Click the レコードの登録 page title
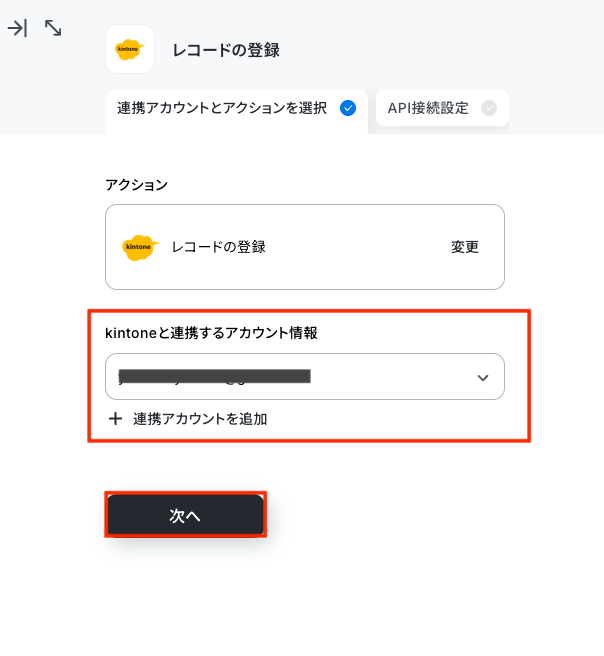Image resolution: width=604 pixels, height=656 pixels. 226,50
